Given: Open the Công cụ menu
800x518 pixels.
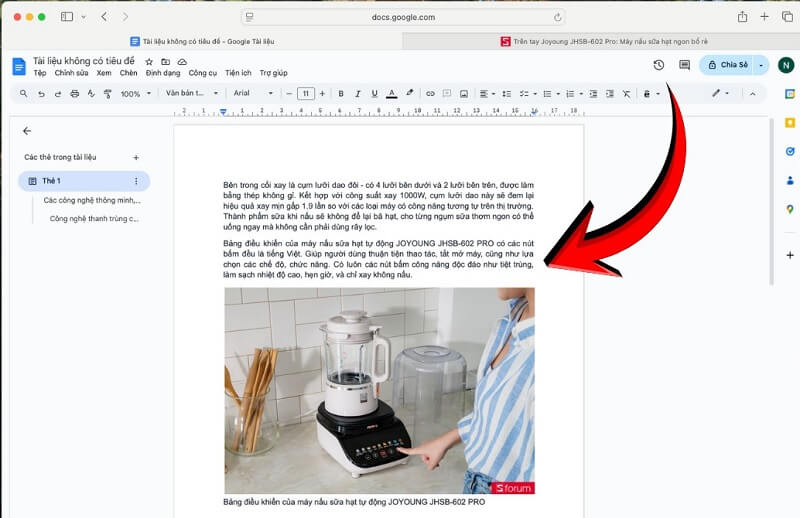Looking at the screenshot, I should 203,73.
